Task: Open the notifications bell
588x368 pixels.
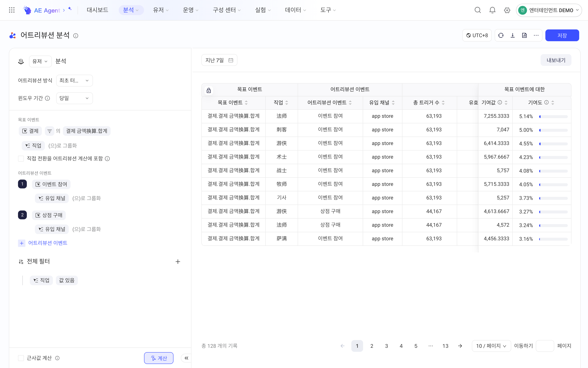Action: (492, 10)
